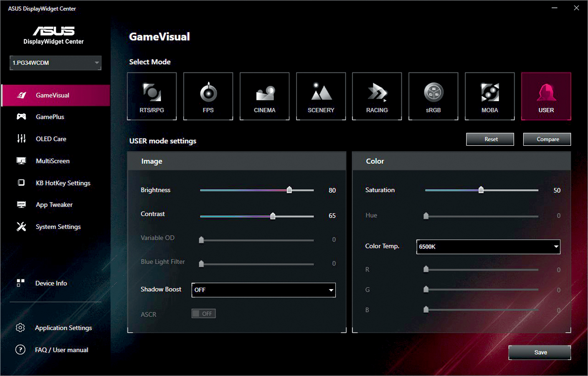Select the sRGB mode icon
The height and width of the screenshot is (376, 588).
pyautogui.click(x=433, y=96)
